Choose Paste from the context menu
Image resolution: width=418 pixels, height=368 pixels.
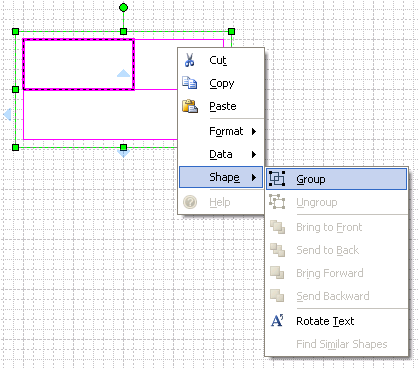222,106
